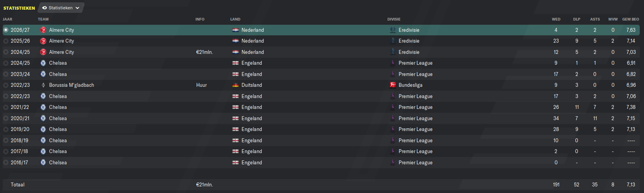
Task: Select the 2020/21 season radio button
Action: tap(6, 118)
